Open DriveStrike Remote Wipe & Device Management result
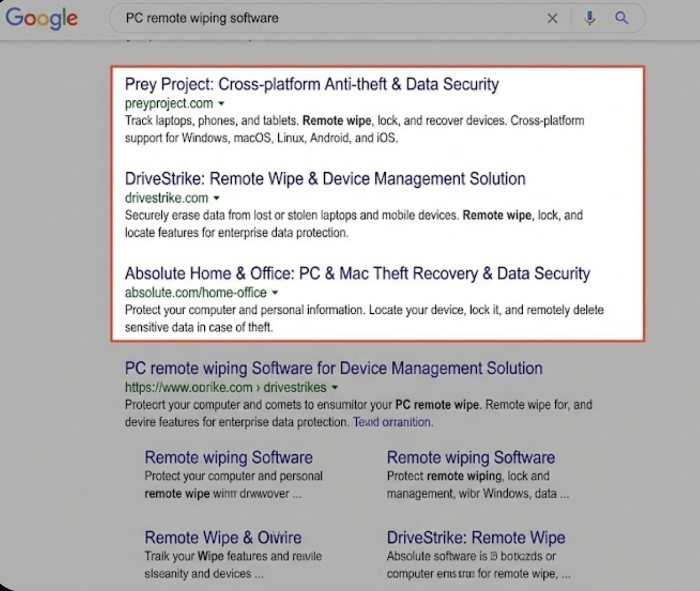 point(325,178)
